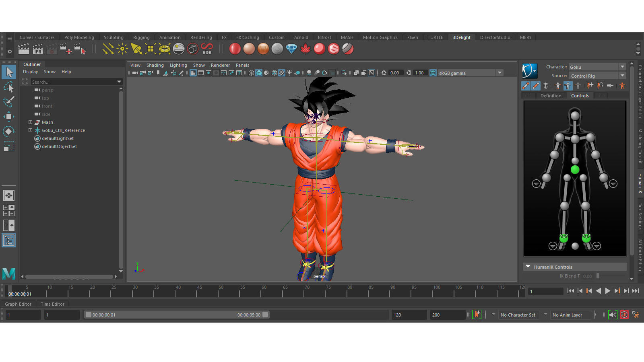Viewport: 644px width, 362px height.
Task: Activate the Lasso select tool
Action: point(9,87)
